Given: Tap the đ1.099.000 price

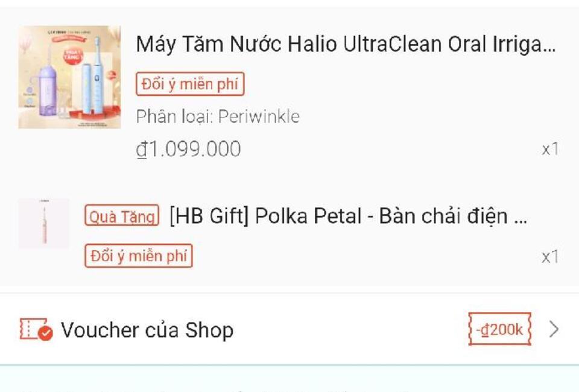Looking at the screenshot, I should click(x=188, y=149).
